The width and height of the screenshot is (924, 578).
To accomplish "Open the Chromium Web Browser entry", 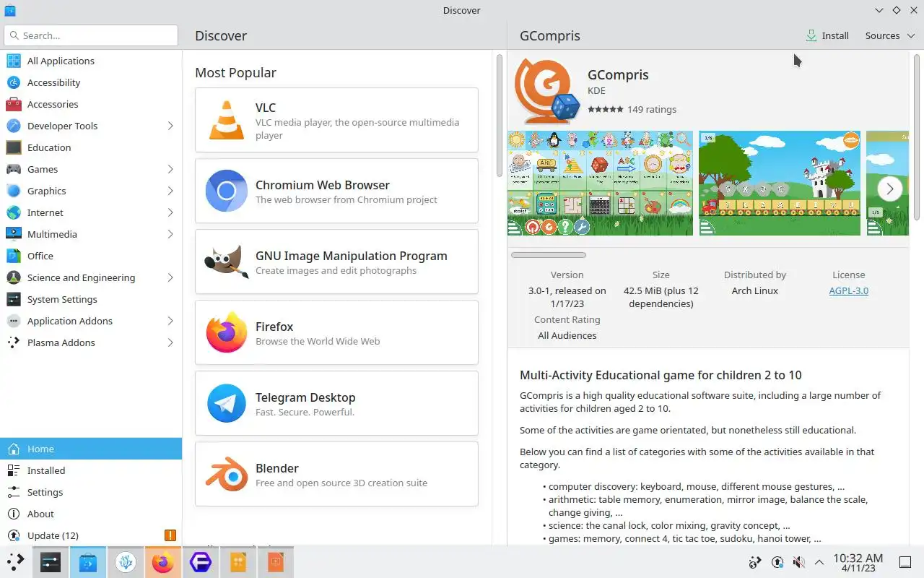I will point(336,191).
